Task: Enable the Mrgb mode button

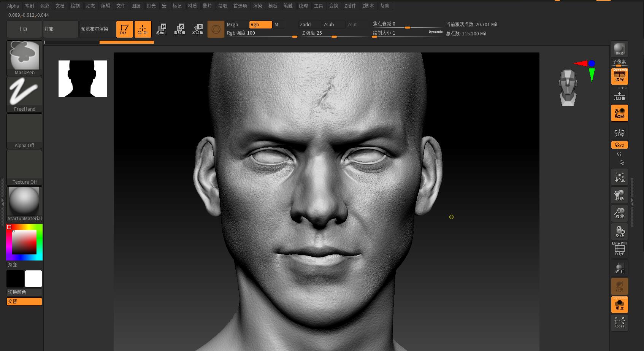Action: pos(237,24)
